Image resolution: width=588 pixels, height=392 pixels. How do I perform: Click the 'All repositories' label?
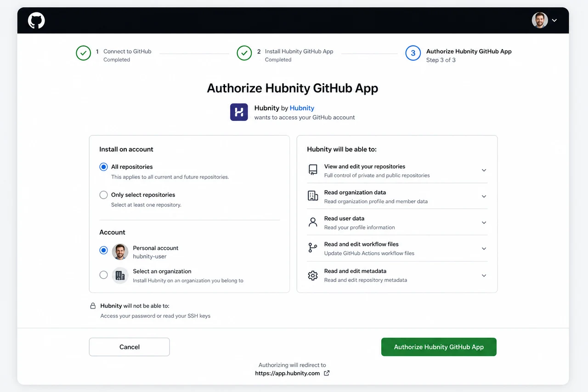[132, 167]
